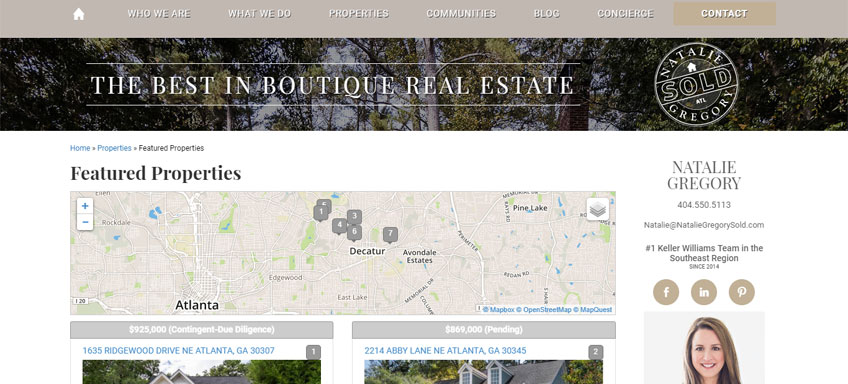Click the map attribution info icon
The height and width of the screenshot is (384, 848).
tap(479, 309)
